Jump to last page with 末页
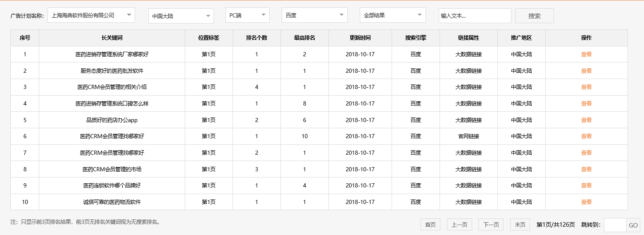Viewport: 644px width, 235px height. (x=520, y=225)
